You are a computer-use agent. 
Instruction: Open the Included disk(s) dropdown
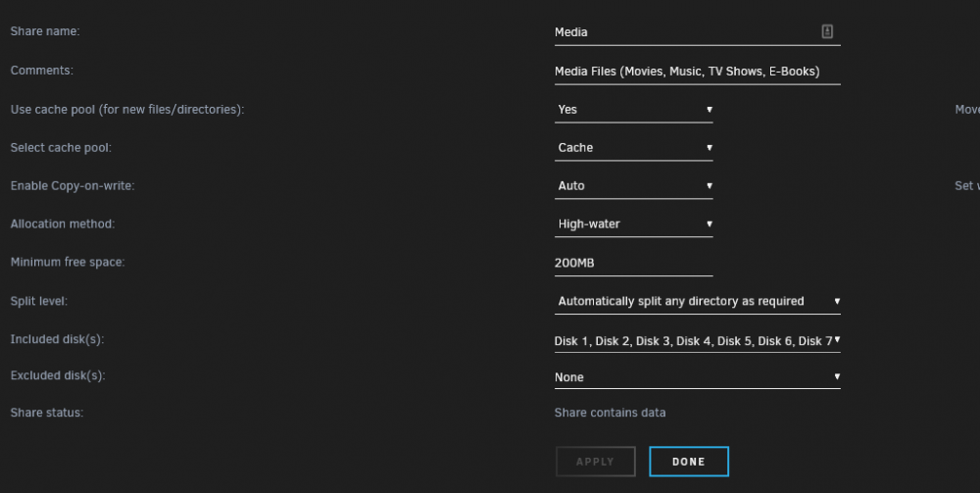697,340
